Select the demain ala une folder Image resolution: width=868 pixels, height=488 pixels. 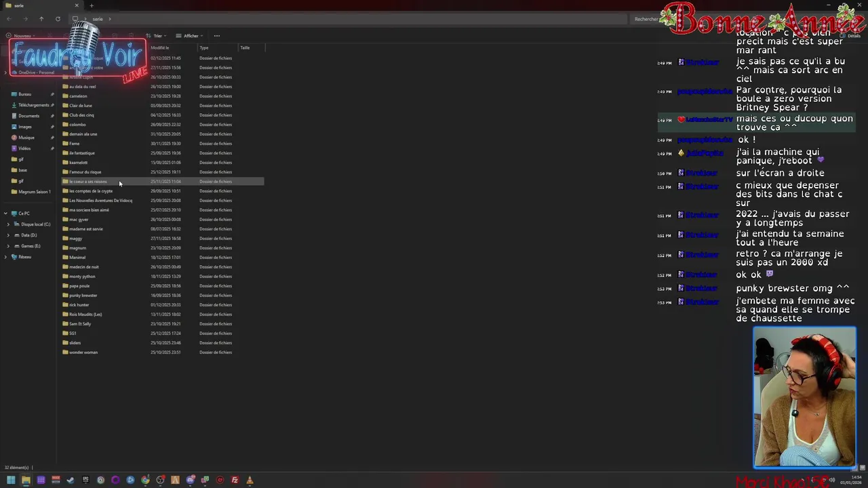coord(83,134)
